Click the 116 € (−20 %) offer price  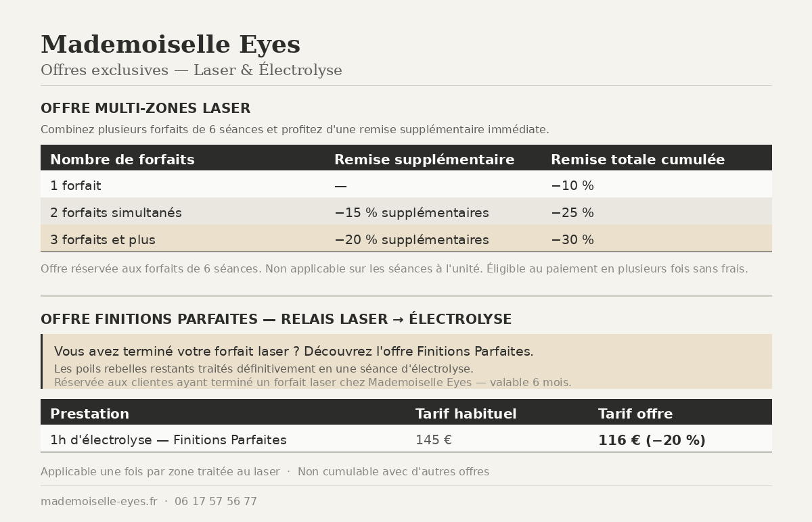point(651,440)
